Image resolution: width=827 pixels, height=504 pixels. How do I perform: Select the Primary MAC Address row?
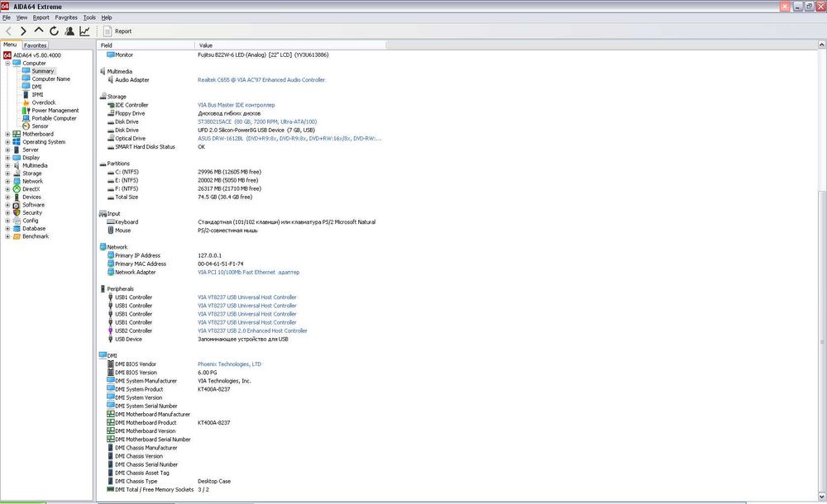pos(175,264)
